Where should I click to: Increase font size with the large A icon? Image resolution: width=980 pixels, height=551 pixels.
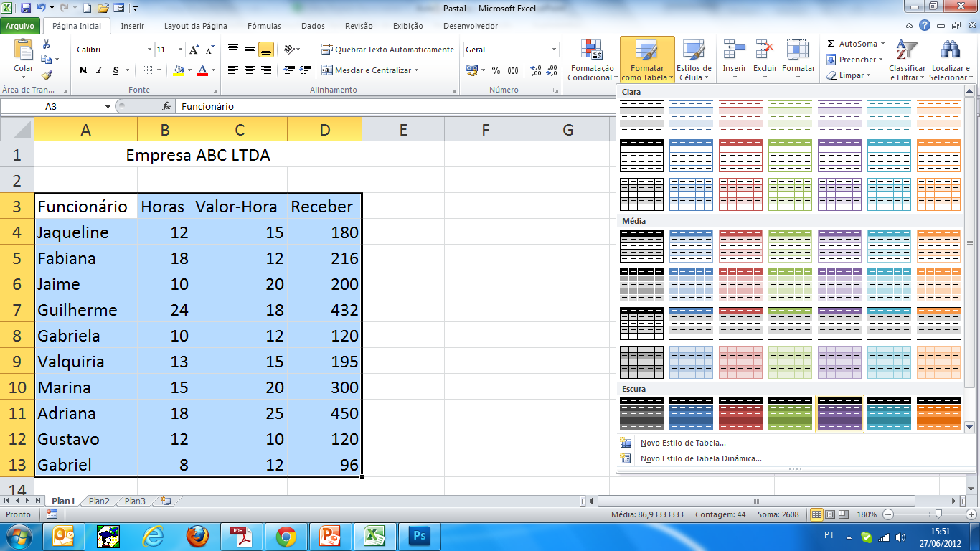click(x=194, y=50)
